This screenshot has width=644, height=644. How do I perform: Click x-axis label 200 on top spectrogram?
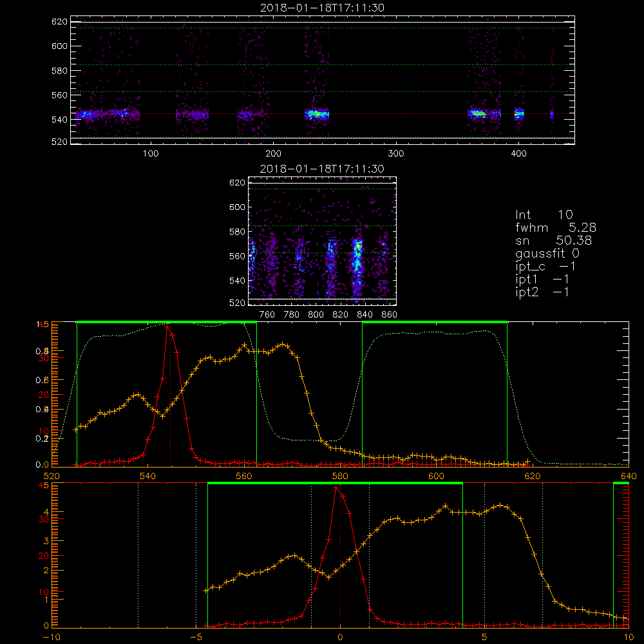[x=273, y=154]
